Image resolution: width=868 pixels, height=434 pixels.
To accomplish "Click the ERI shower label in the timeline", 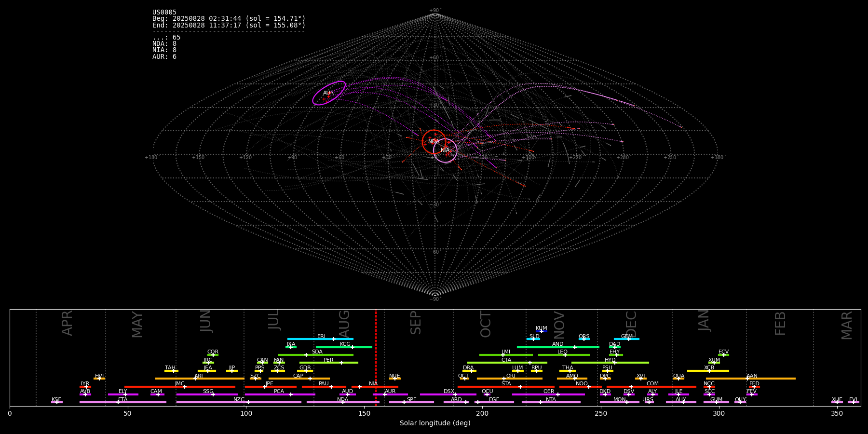I will 322,337.
